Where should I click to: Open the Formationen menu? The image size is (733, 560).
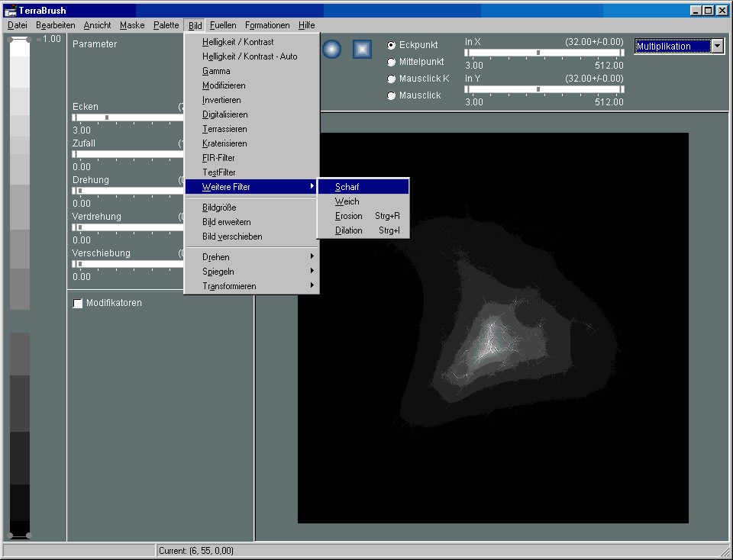click(x=267, y=25)
